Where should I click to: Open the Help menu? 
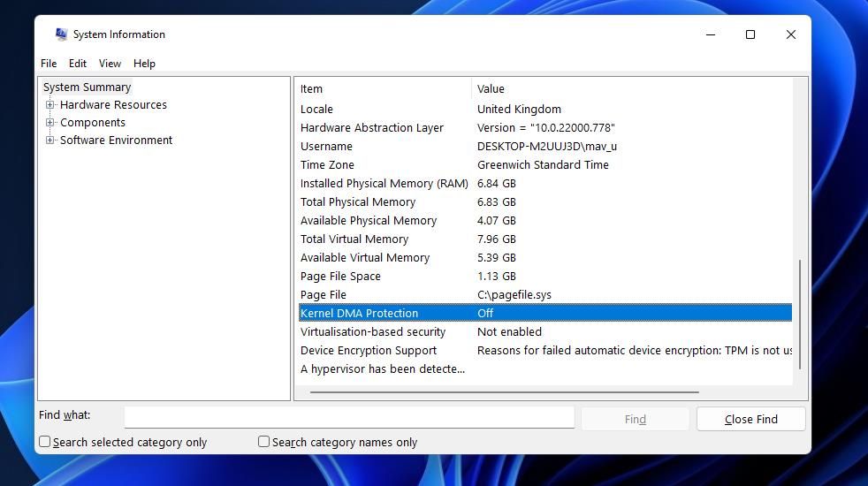click(x=144, y=64)
